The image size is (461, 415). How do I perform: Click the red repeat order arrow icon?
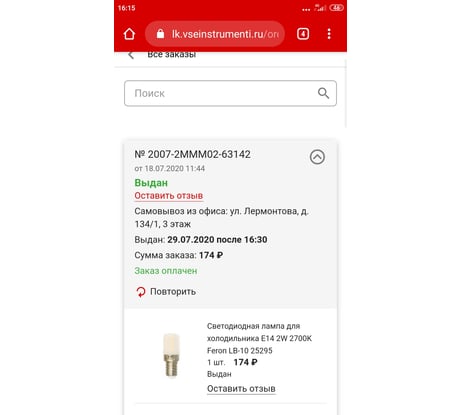(141, 292)
